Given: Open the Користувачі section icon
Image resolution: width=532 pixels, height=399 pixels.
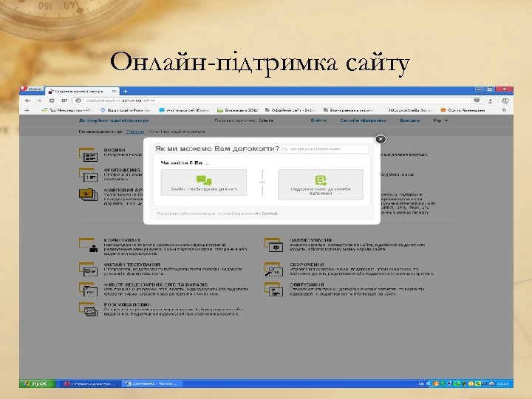Looking at the screenshot, I should pyautogui.click(x=88, y=245).
